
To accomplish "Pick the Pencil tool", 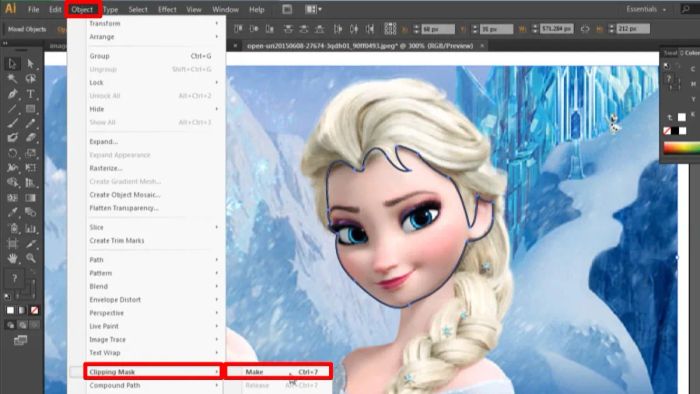I will click(30, 123).
